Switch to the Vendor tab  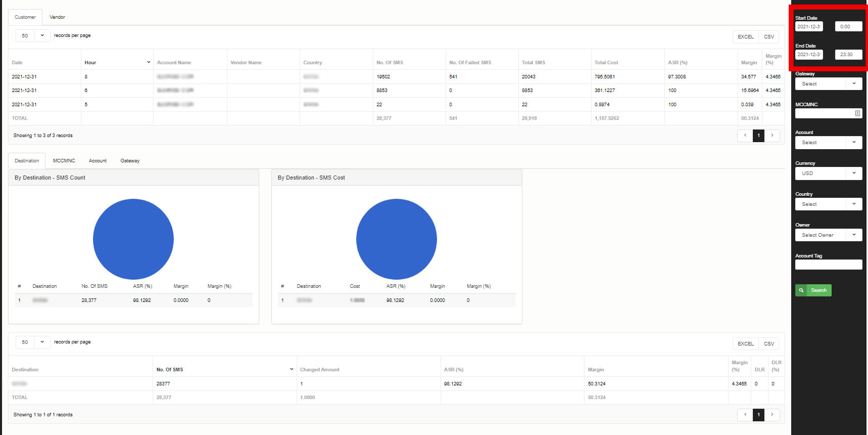pyautogui.click(x=57, y=17)
